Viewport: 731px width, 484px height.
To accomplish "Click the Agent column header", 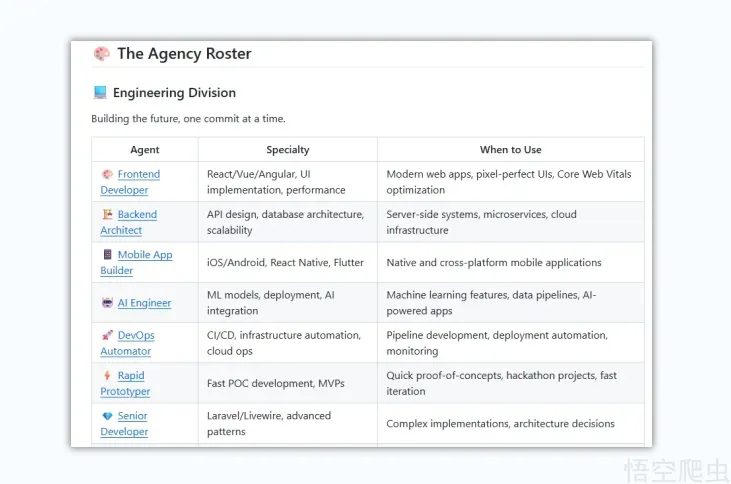I will tap(145, 150).
